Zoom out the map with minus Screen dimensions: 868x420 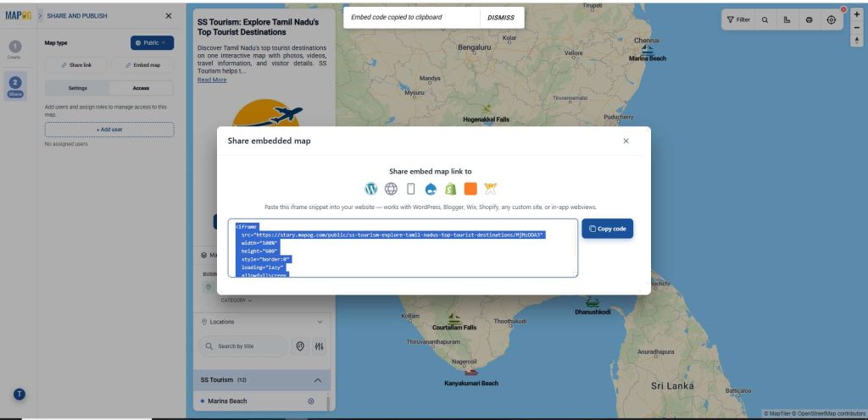(x=857, y=27)
